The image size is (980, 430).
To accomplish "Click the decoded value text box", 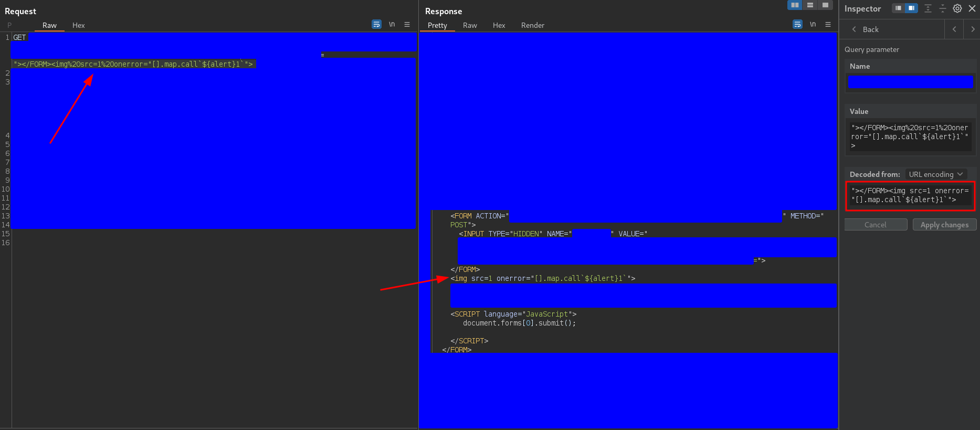I will click(x=910, y=196).
